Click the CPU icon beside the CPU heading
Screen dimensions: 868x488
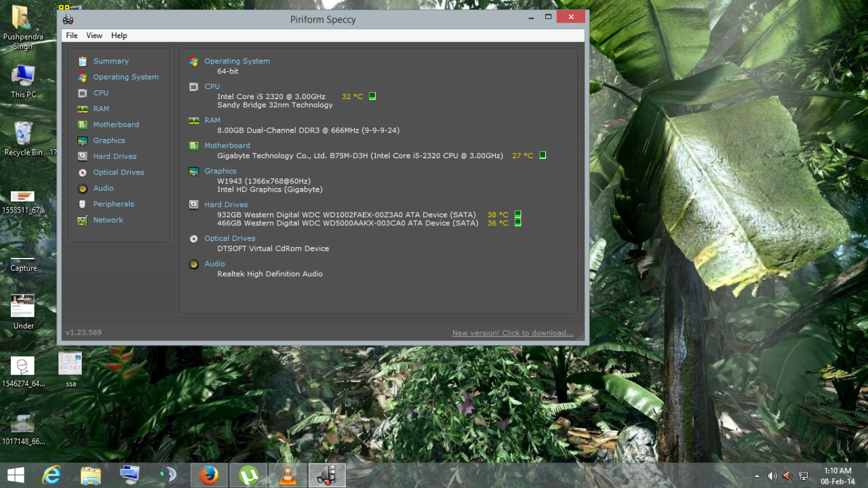click(x=193, y=86)
